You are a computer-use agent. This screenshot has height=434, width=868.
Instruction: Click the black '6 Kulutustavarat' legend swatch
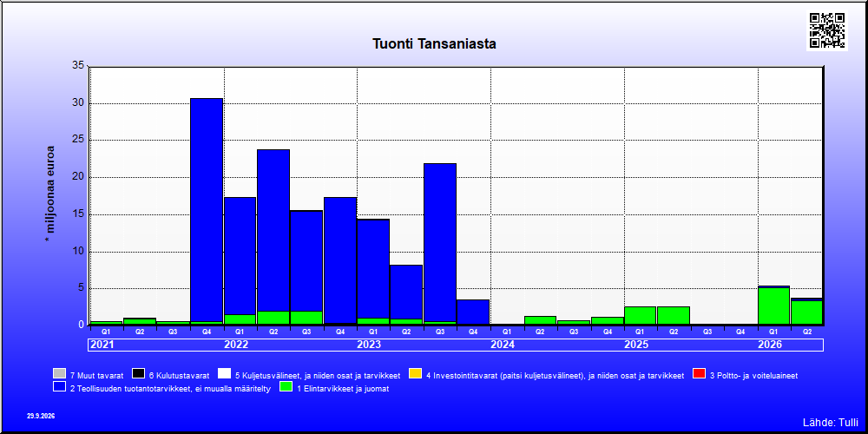pos(138,373)
